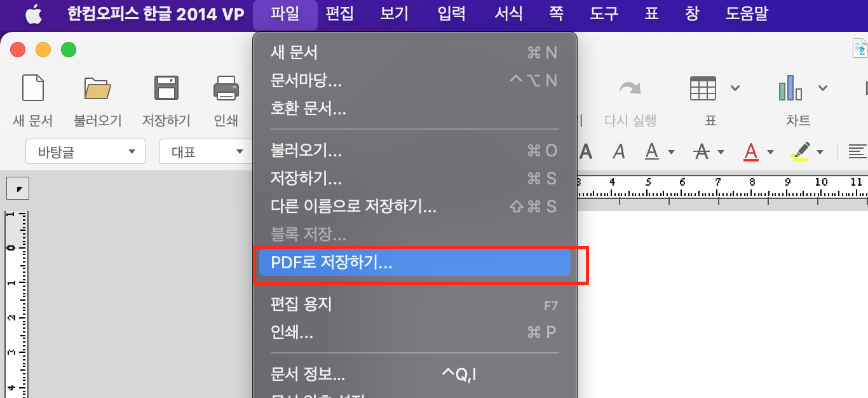Image resolution: width=868 pixels, height=398 pixels.
Task: Open the 한컴오피스 한글 2014 VP app menu
Action: [156, 15]
